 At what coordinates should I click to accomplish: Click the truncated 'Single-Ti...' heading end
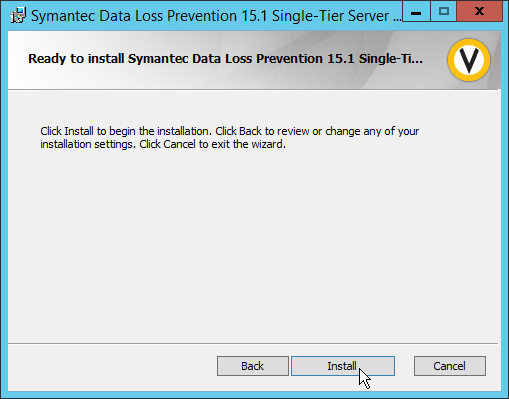391,59
